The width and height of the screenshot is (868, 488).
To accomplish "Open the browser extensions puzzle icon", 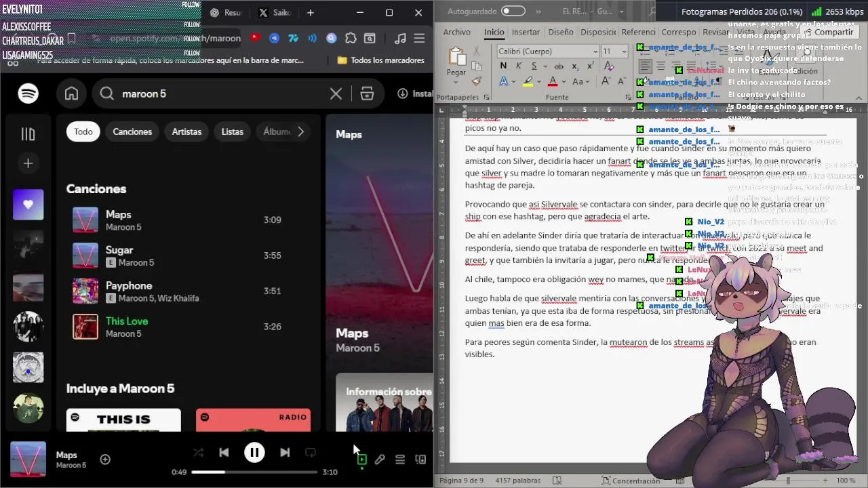I will pos(351,39).
